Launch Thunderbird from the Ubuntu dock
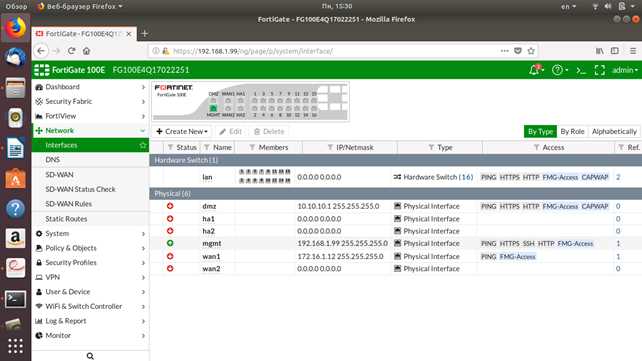The image size is (642, 361). 15,58
